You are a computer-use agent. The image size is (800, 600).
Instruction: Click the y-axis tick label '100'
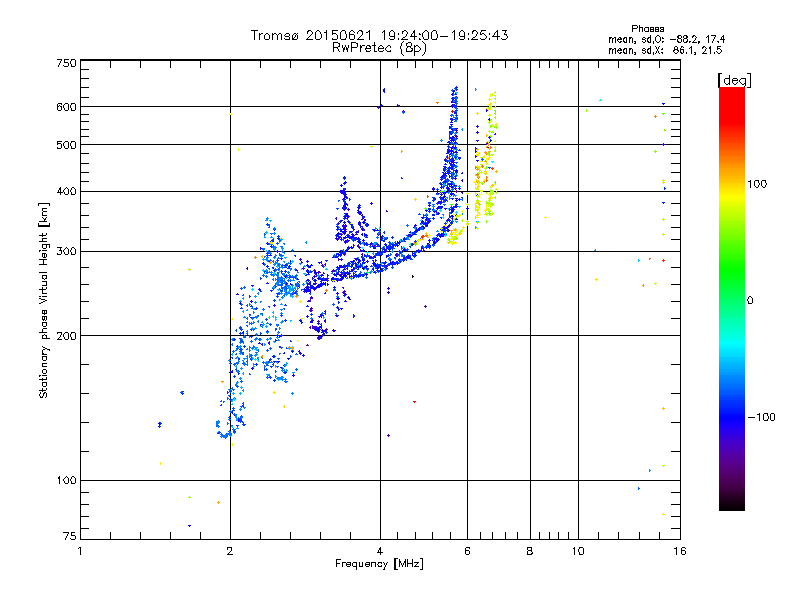66,481
